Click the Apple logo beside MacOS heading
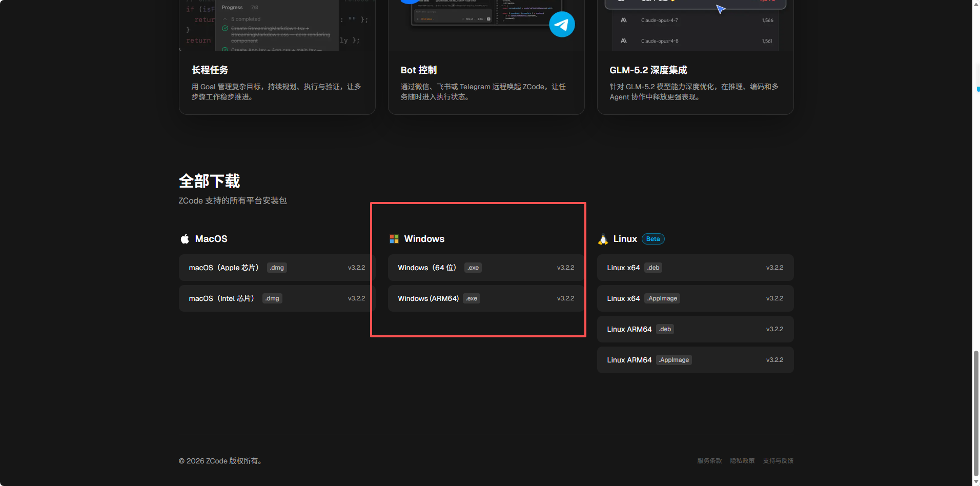Viewport: 980px width, 486px height. [185, 239]
